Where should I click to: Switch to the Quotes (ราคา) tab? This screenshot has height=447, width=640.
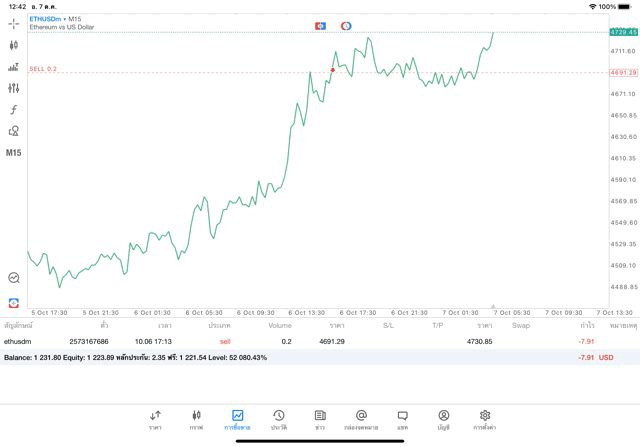coord(155,419)
